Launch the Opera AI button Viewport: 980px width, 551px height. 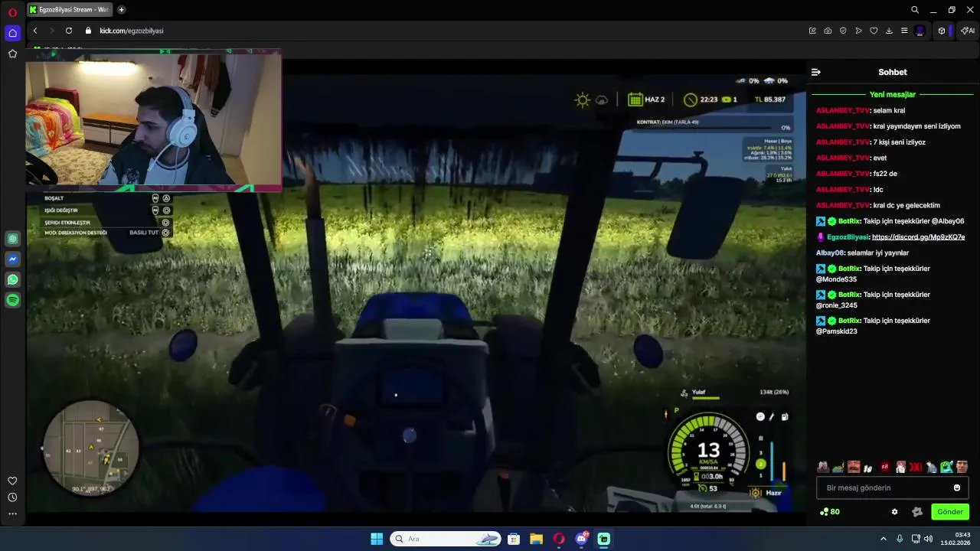click(x=968, y=31)
